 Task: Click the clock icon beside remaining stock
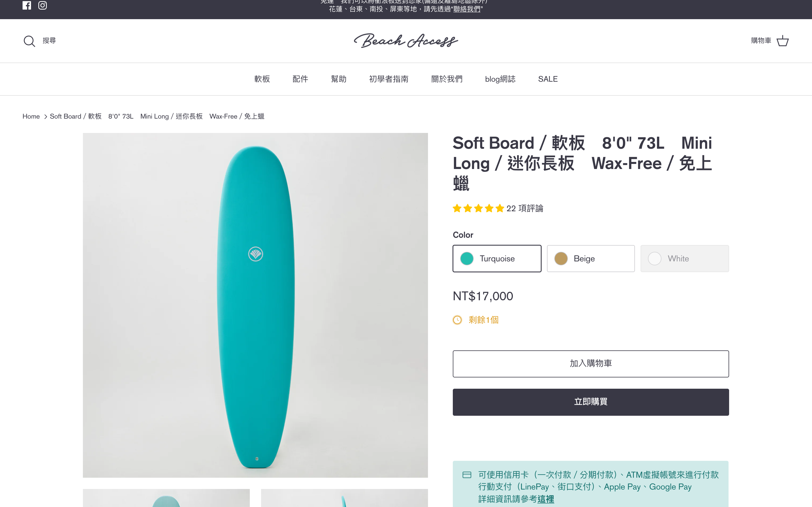(x=457, y=320)
